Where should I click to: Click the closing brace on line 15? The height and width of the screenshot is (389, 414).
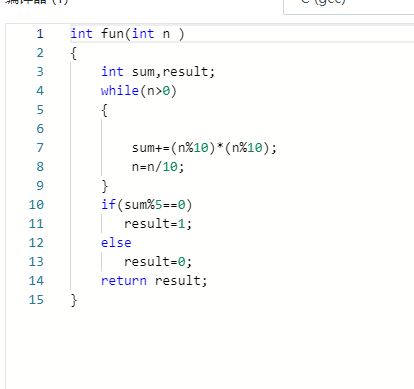(74, 300)
